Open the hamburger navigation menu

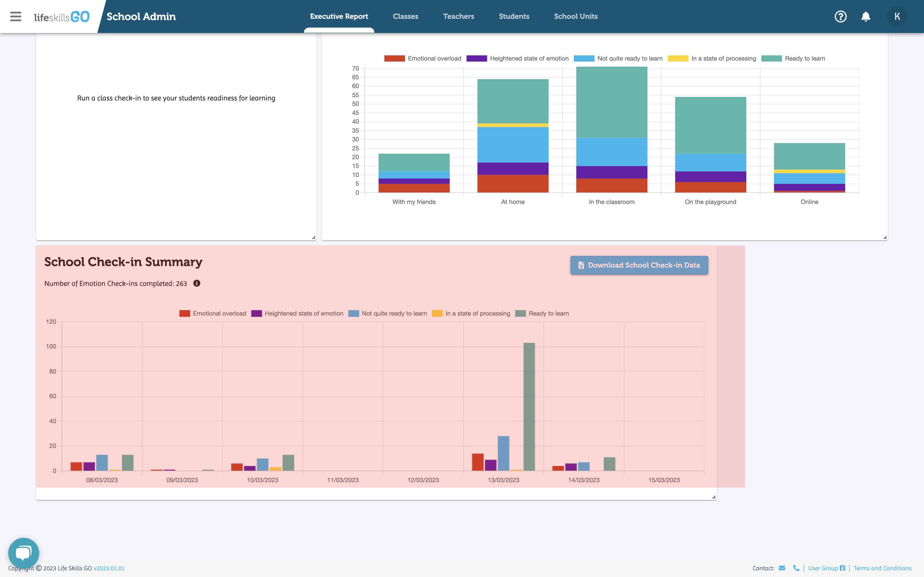tap(16, 16)
